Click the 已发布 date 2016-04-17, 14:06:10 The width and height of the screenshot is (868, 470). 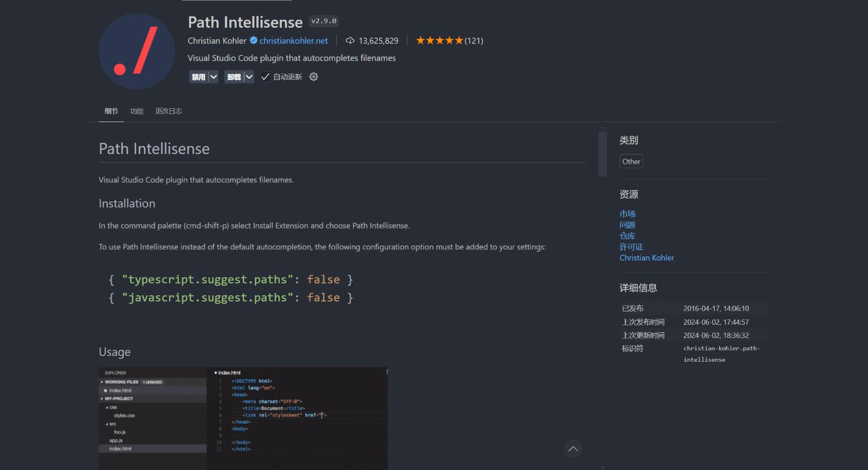(716, 309)
